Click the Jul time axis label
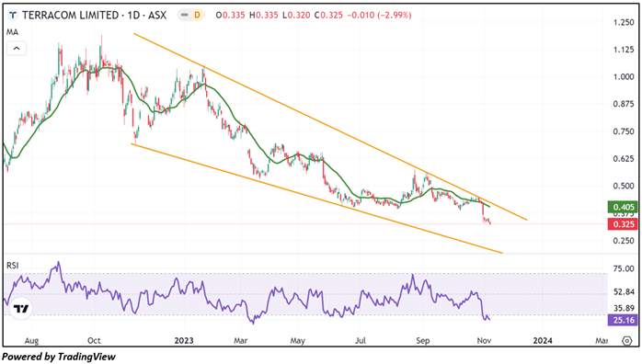The width and height of the screenshot is (642, 364). coord(361,340)
